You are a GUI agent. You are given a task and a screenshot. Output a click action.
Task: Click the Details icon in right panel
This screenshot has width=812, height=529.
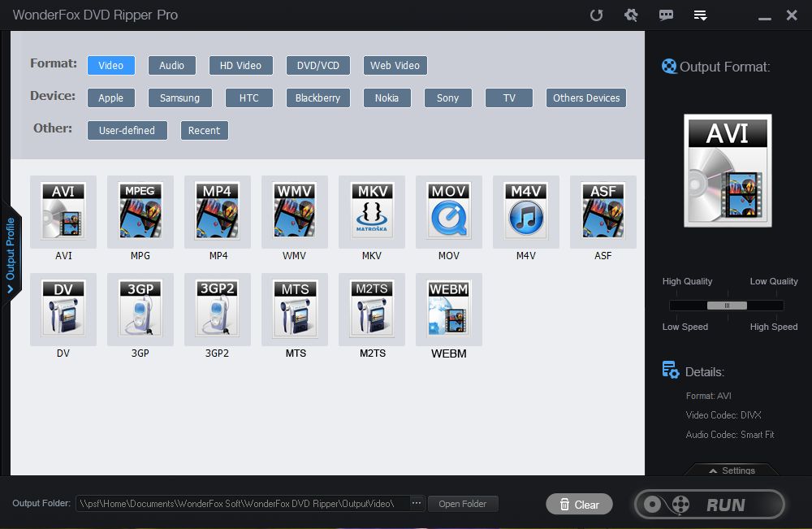pos(671,370)
